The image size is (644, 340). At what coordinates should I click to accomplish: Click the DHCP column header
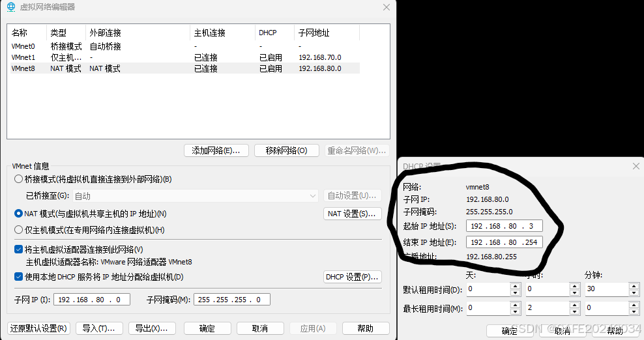(x=275, y=33)
